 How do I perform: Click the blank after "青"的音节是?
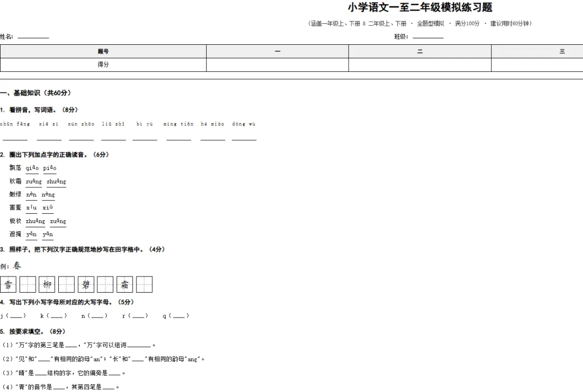pos(59,388)
